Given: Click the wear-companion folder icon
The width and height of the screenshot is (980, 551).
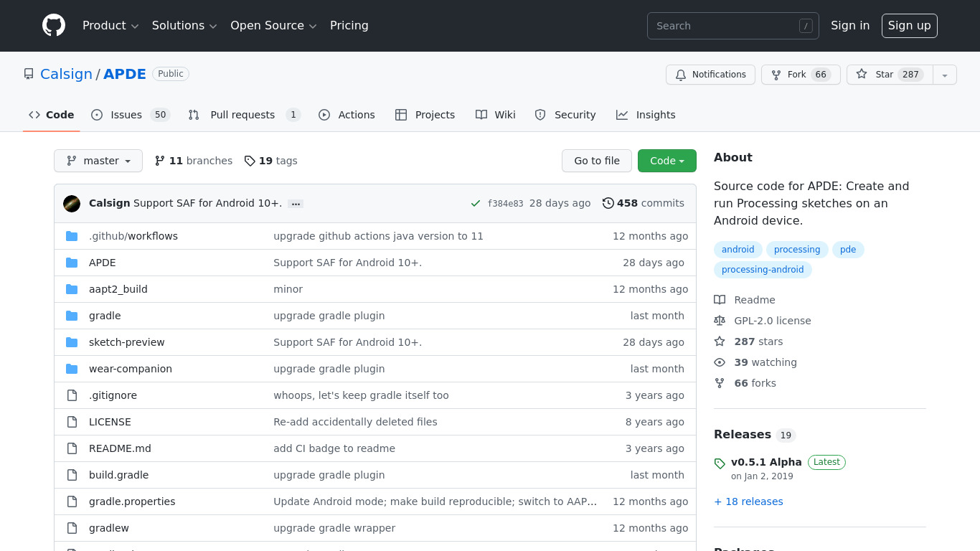Looking at the screenshot, I should click(72, 369).
